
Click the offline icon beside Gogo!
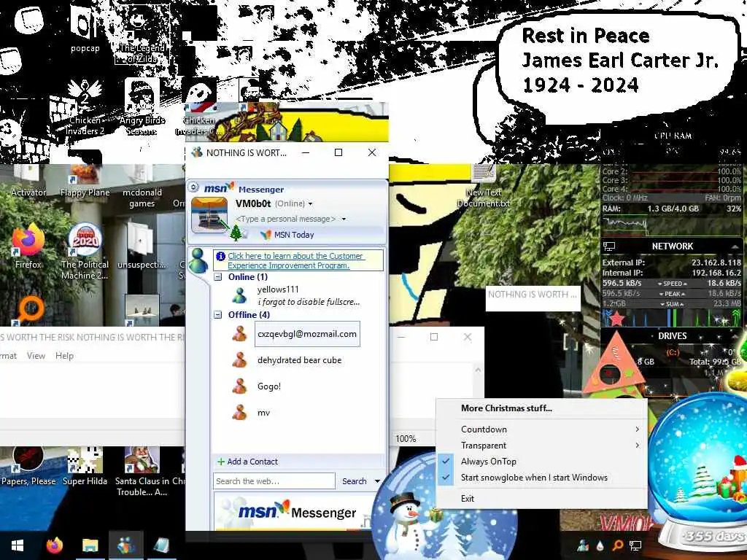[x=239, y=386]
